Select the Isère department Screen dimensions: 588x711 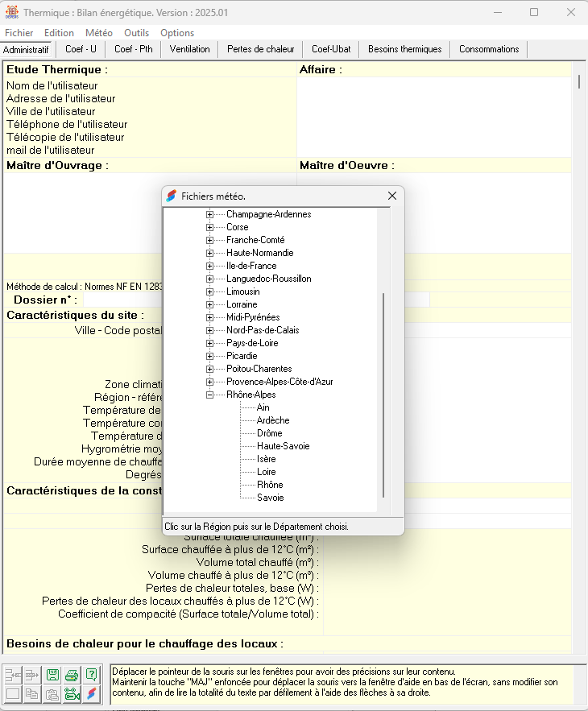266,459
